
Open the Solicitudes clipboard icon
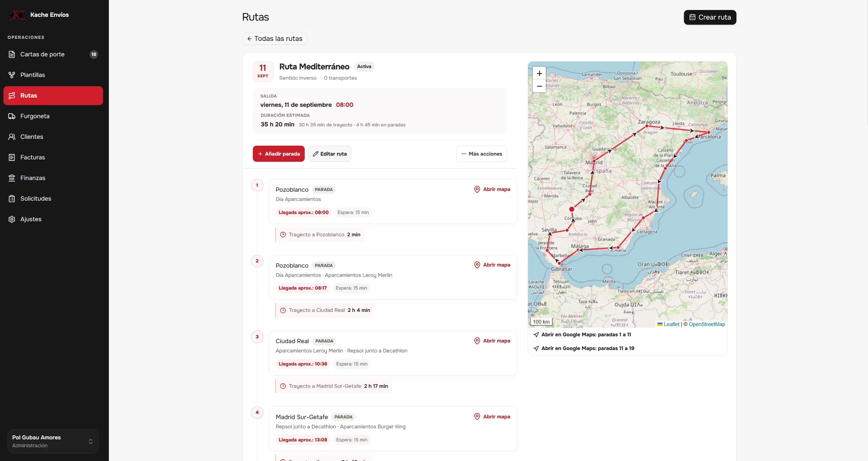pyautogui.click(x=12, y=199)
